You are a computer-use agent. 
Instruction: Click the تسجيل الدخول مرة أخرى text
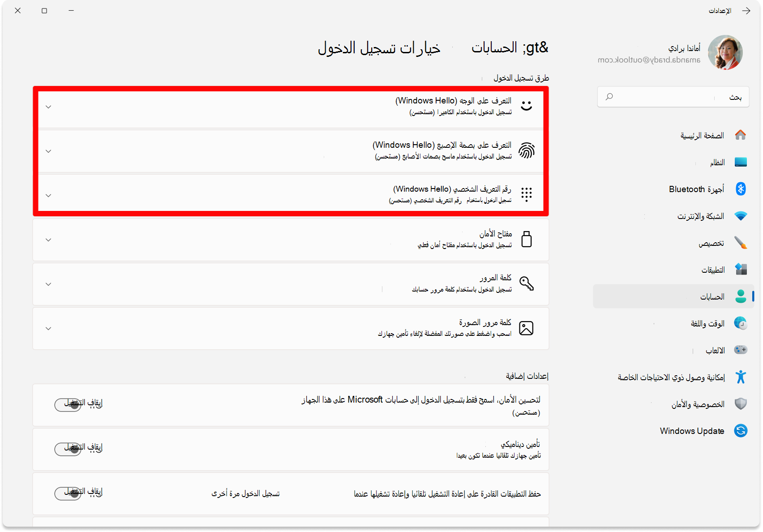click(245, 493)
